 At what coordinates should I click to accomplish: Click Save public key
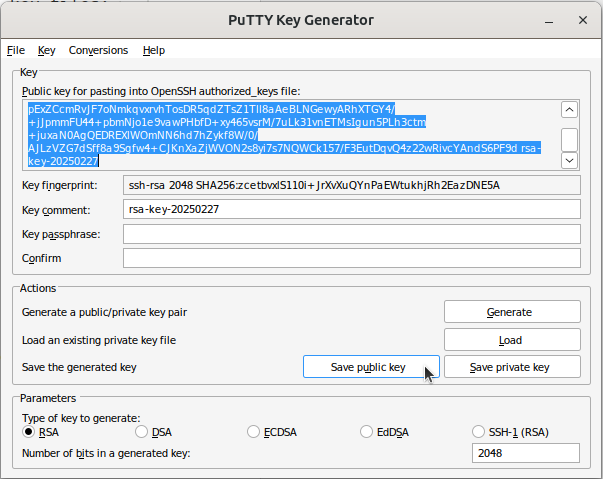click(371, 367)
